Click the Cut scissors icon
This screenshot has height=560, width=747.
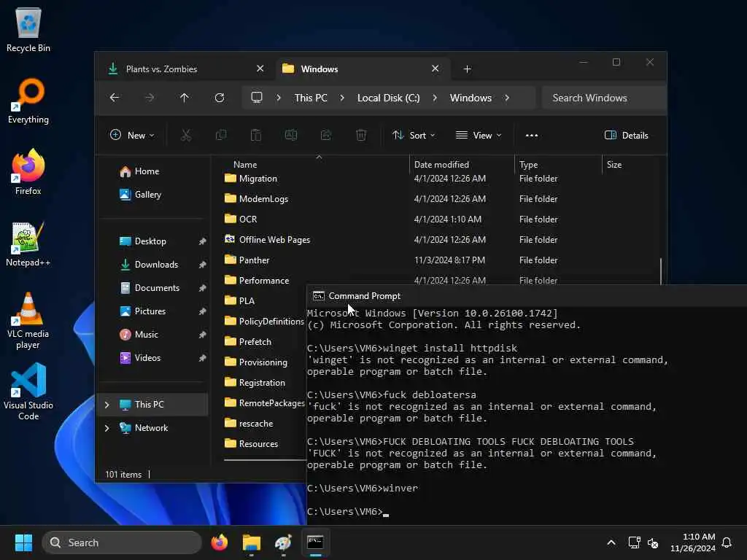coord(186,135)
